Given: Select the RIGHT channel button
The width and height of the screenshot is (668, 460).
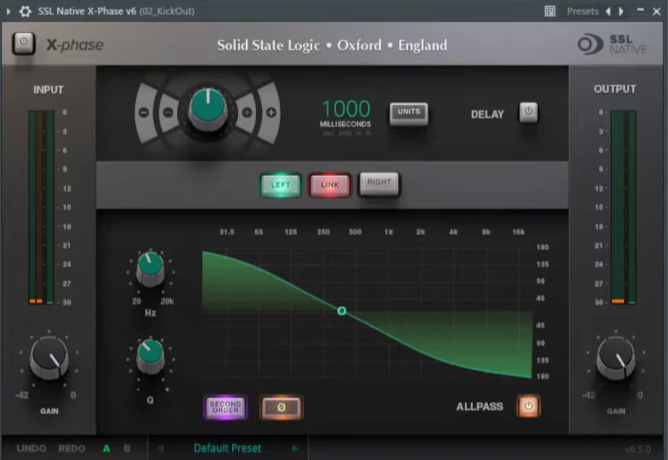Looking at the screenshot, I should pos(379,184).
